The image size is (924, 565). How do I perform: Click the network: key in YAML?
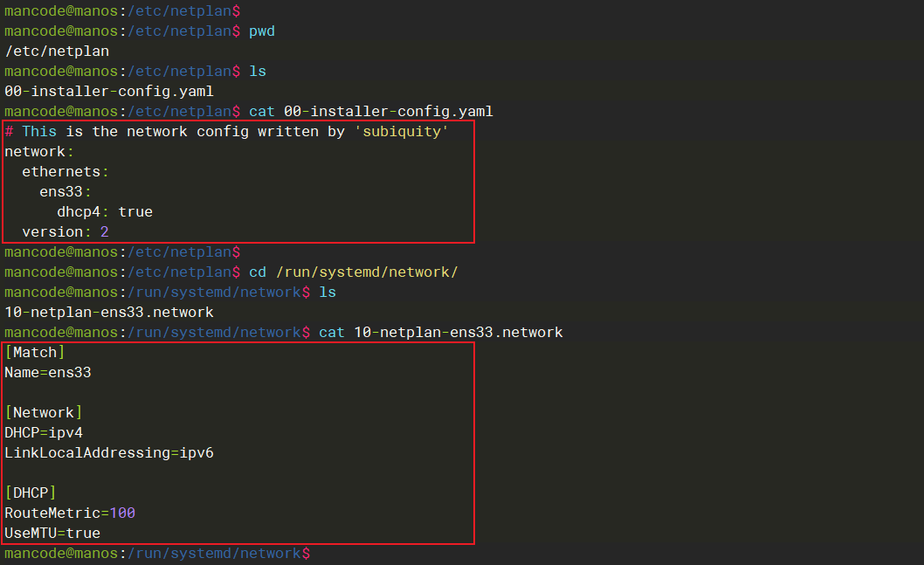35,151
